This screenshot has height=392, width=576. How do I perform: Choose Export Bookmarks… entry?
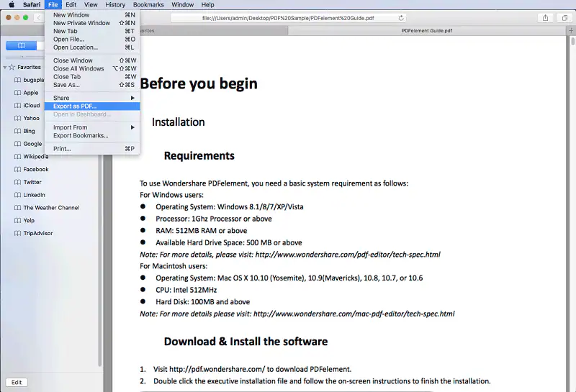(92, 135)
